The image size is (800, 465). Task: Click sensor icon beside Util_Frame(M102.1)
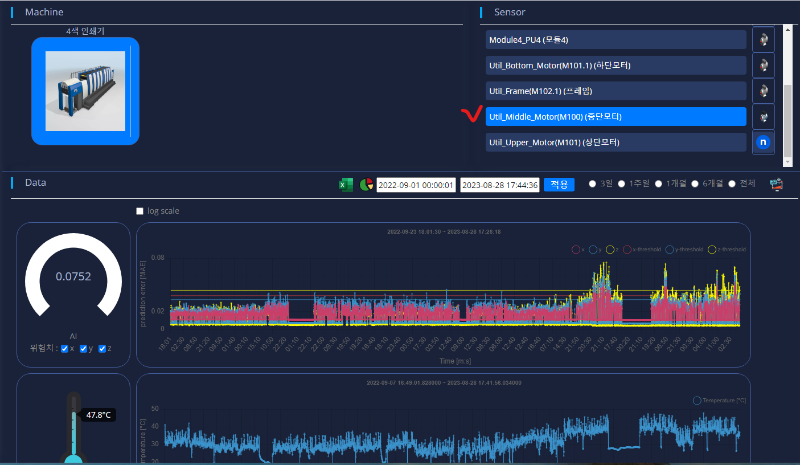763,91
